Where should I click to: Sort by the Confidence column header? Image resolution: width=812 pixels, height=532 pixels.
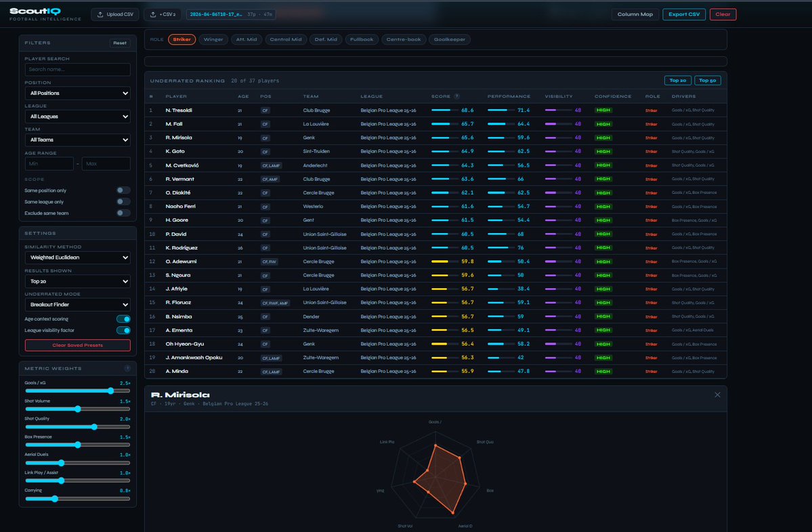[613, 96]
